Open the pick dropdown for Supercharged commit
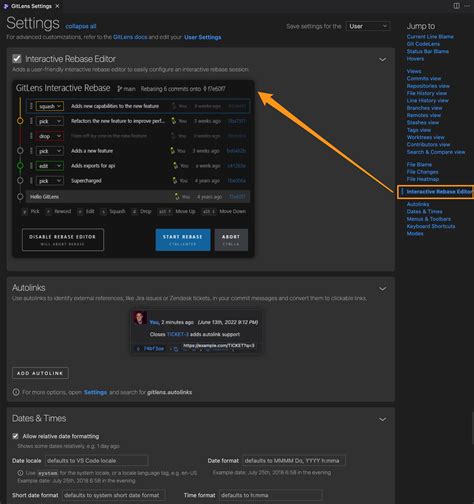 coord(50,181)
